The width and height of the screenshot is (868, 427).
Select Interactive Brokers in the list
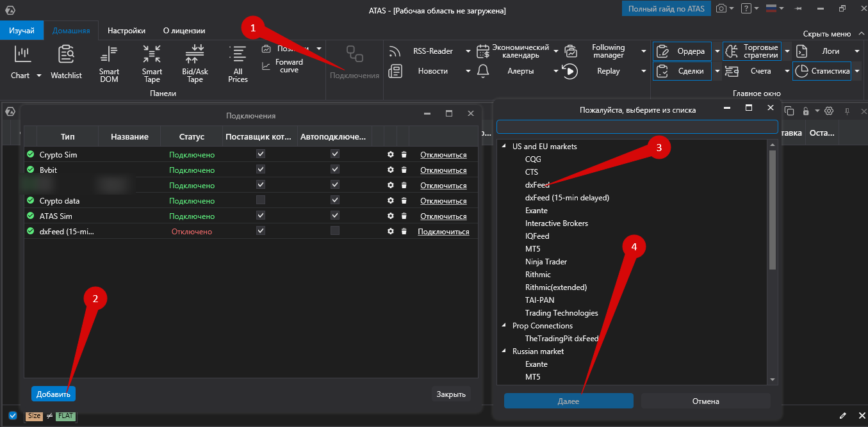[557, 223]
